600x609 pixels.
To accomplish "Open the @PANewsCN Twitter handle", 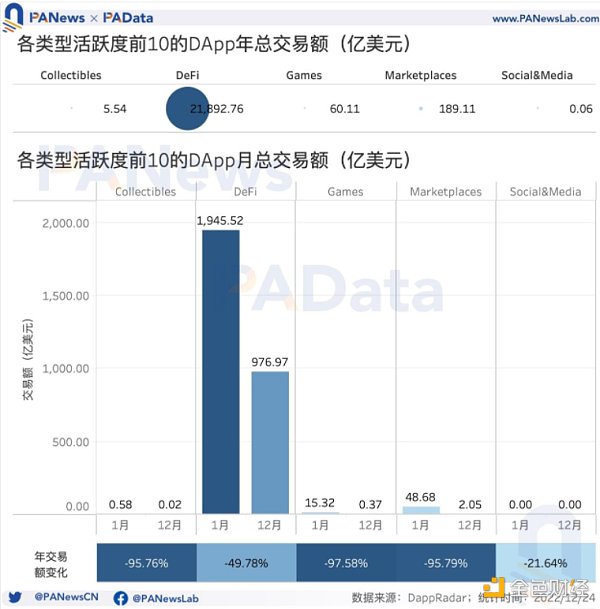I will point(66,597).
